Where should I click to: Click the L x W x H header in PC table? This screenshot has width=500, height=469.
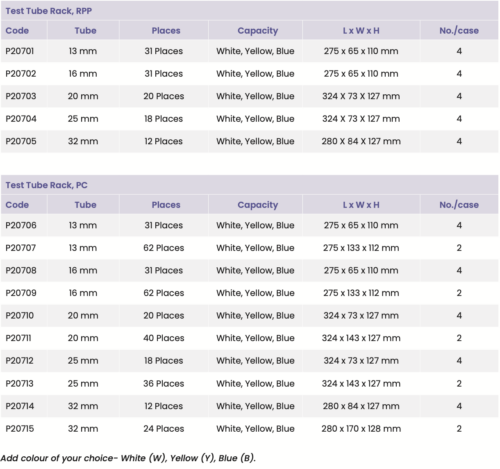(x=361, y=205)
